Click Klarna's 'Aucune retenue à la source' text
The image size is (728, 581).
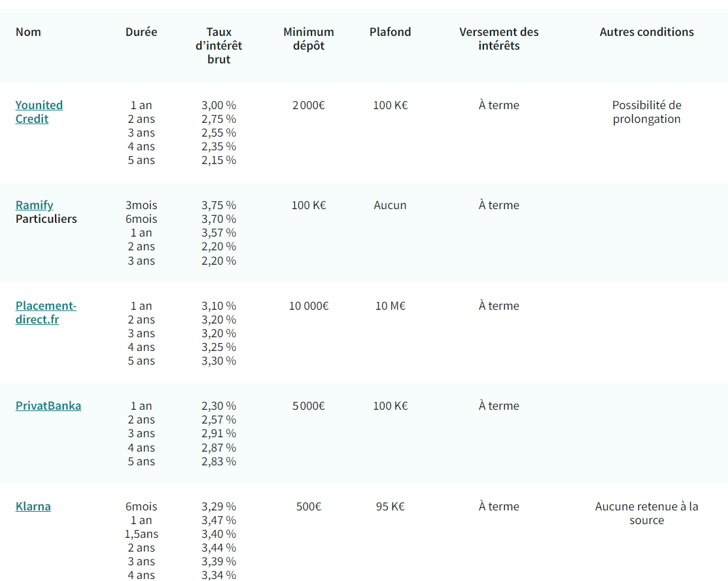coord(647,513)
